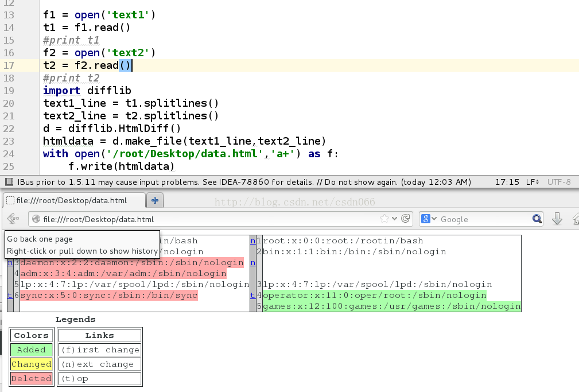Click the "f1 = open('text1')" code line
This screenshot has width=579, height=392.
click(99, 15)
